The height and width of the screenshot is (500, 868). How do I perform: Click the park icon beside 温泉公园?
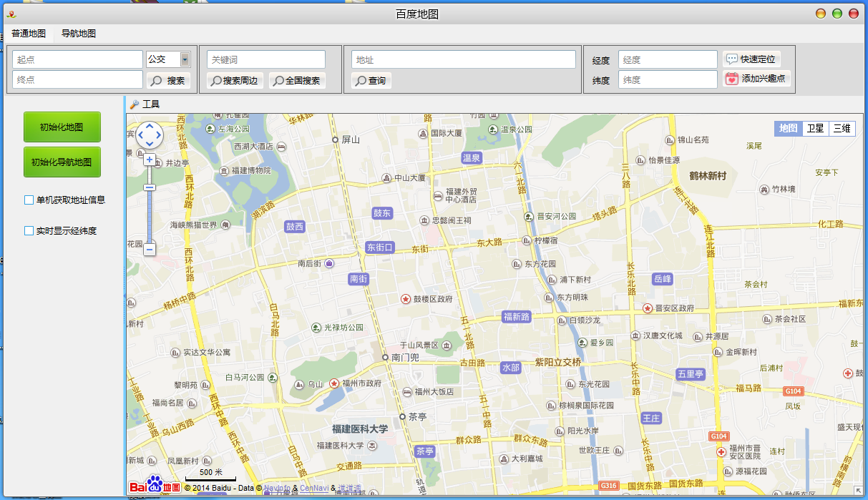(493, 129)
